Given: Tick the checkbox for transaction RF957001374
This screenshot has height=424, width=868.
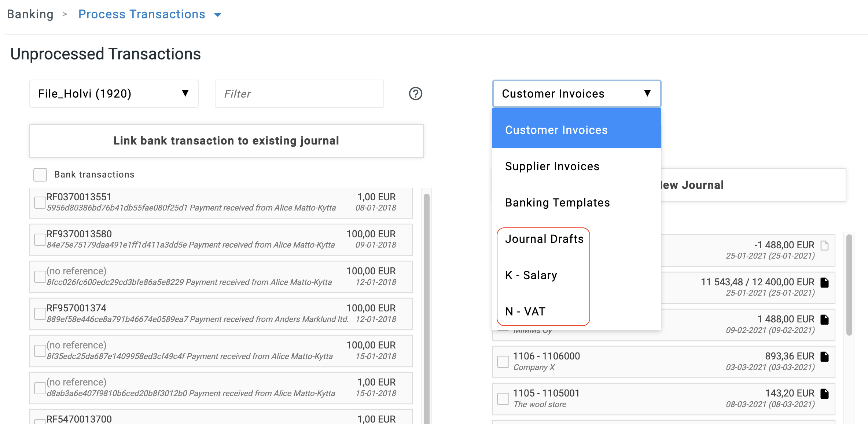Looking at the screenshot, I should 40,314.
